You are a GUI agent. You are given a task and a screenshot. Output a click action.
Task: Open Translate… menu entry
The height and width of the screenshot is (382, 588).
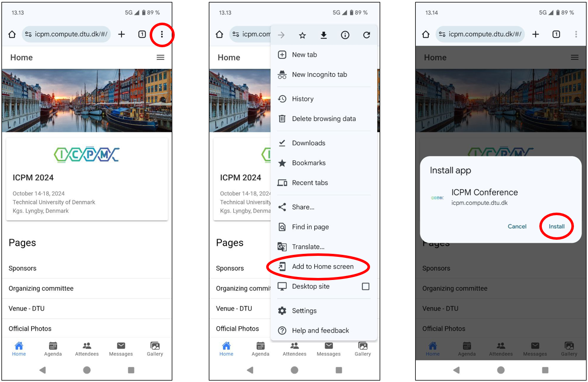pos(308,247)
